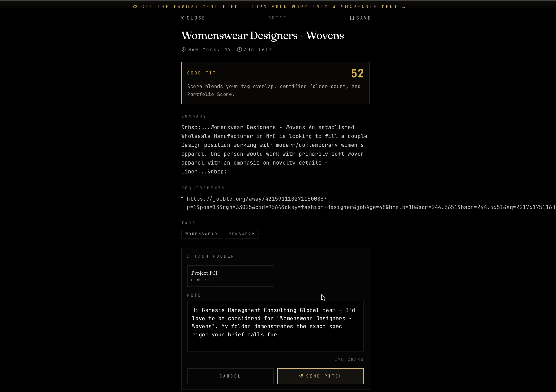This screenshot has height=392, width=556.
Task: Click the F WORD label under Project F01
Action: (x=200, y=280)
